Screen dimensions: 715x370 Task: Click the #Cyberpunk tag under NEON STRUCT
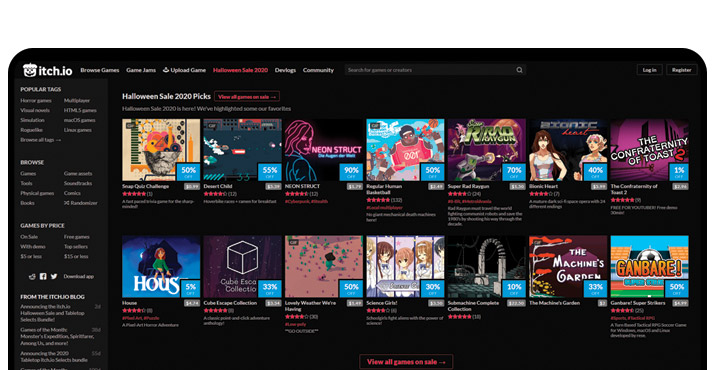pos(297,201)
